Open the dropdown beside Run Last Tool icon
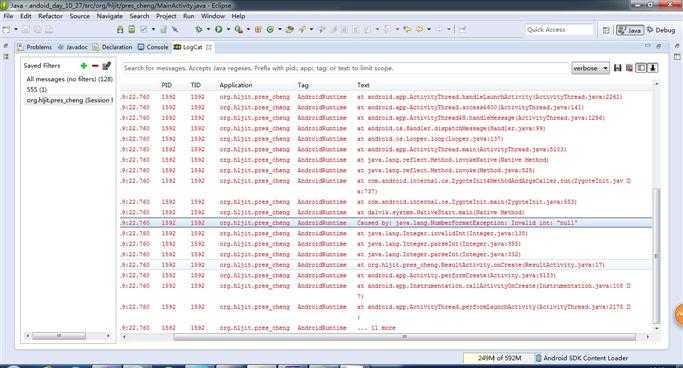683x368 pixels. (248, 29)
